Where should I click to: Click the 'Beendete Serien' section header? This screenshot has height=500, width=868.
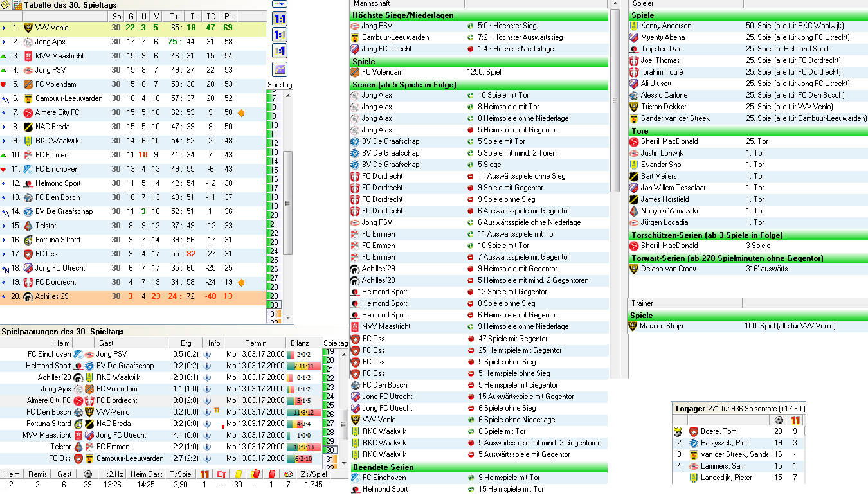pyautogui.click(x=479, y=467)
